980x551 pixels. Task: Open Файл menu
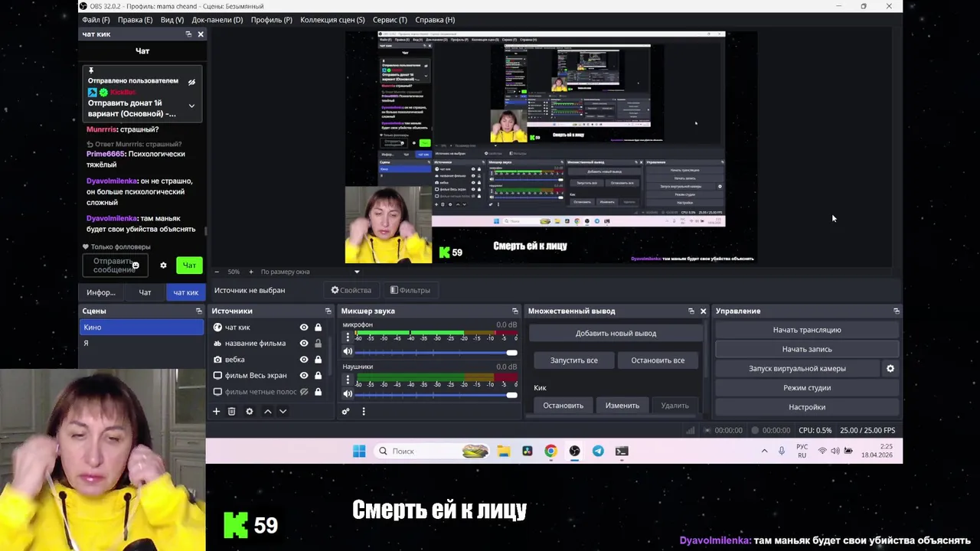(x=96, y=20)
